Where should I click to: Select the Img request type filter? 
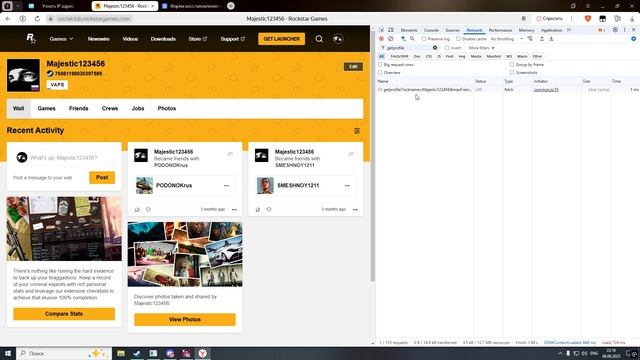[462, 56]
